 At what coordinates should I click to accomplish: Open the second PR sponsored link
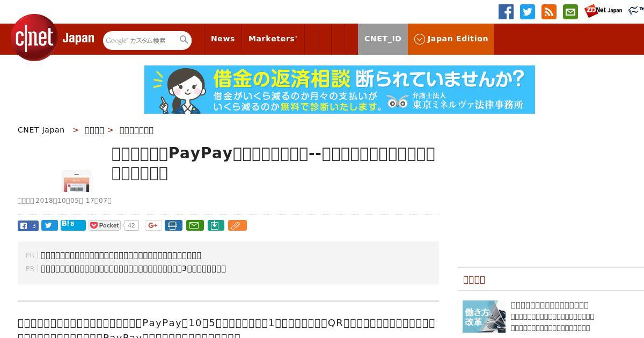click(x=133, y=269)
